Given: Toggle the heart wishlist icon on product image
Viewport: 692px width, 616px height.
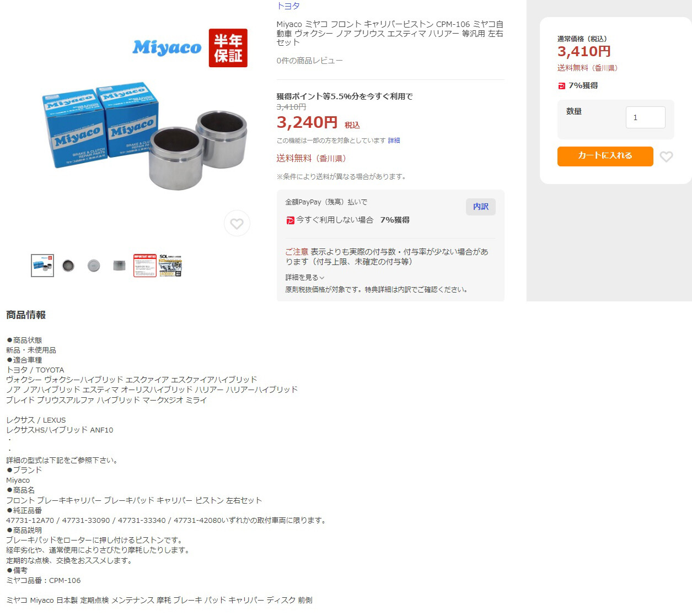Looking at the screenshot, I should coord(237,224).
